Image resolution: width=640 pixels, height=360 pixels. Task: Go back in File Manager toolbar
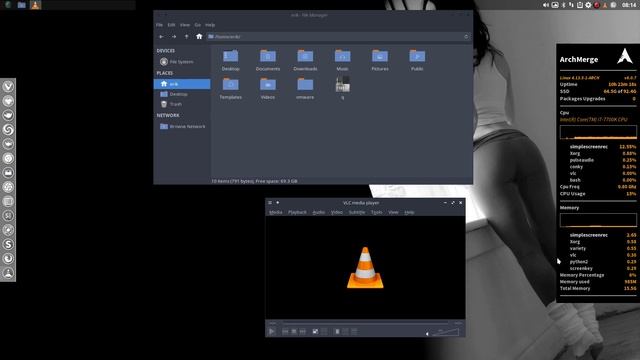pos(161,37)
